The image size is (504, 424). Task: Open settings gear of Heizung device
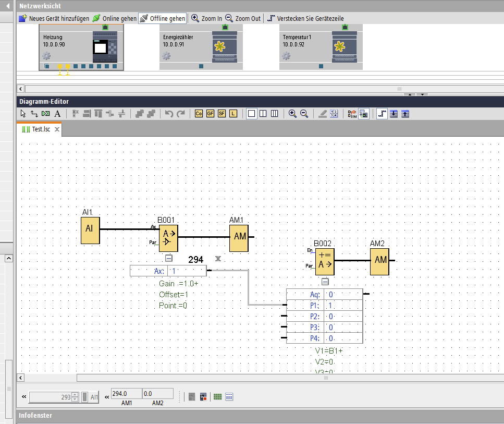[x=46, y=56]
